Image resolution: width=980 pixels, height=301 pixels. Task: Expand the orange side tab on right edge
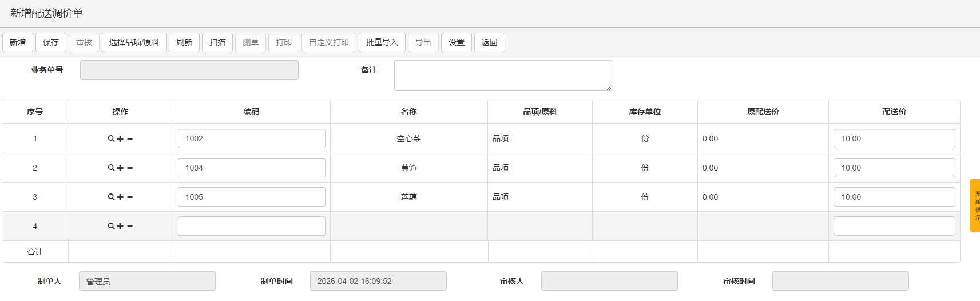click(x=975, y=205)
